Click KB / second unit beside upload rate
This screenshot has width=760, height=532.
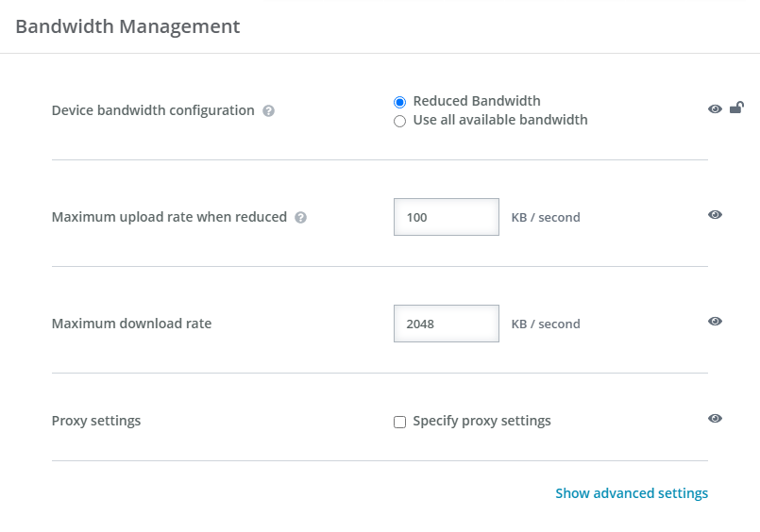546,217
